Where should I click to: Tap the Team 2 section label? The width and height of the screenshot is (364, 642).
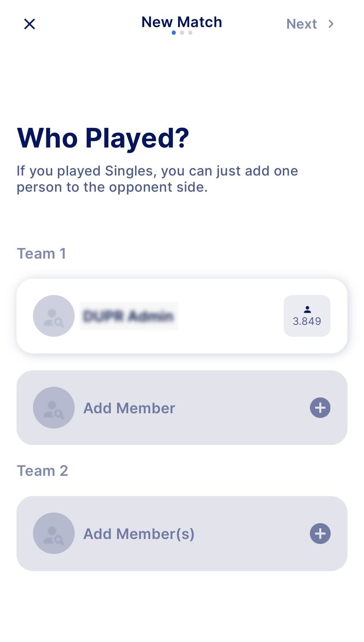pyautogui.click(x=42, y=471)
